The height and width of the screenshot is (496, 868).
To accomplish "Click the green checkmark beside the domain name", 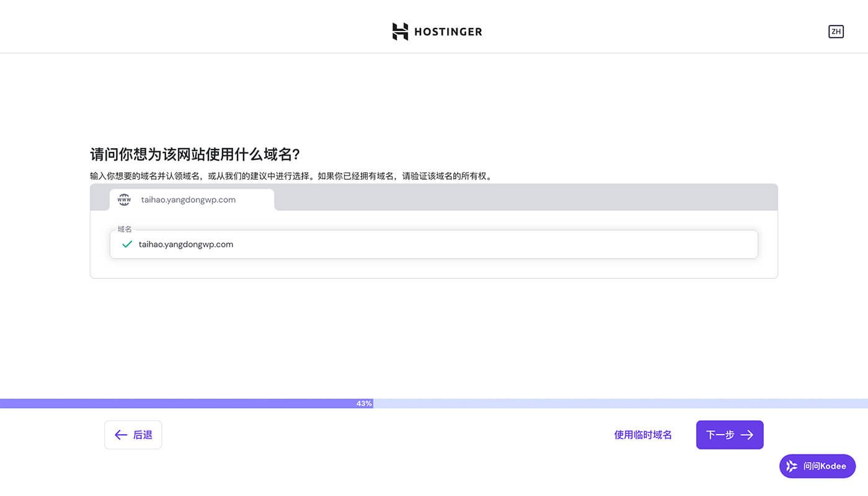I will click(126, 244).
